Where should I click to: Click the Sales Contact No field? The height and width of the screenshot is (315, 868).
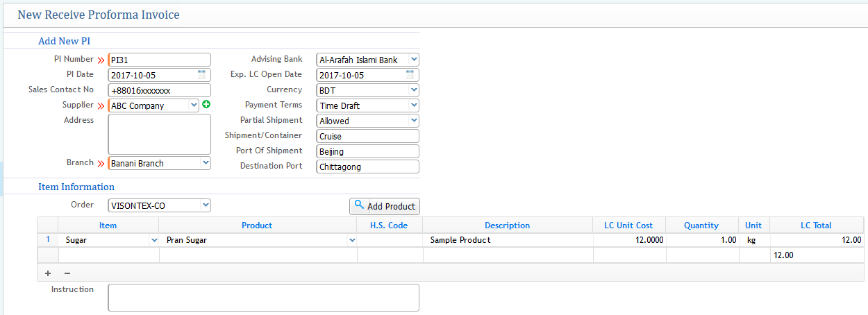click(159, 90)
